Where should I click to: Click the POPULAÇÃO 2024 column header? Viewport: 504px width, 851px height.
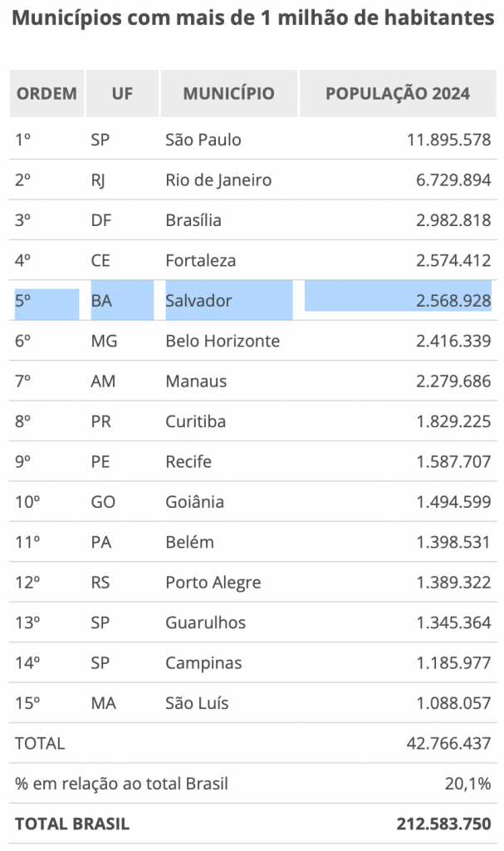point(398,93)
